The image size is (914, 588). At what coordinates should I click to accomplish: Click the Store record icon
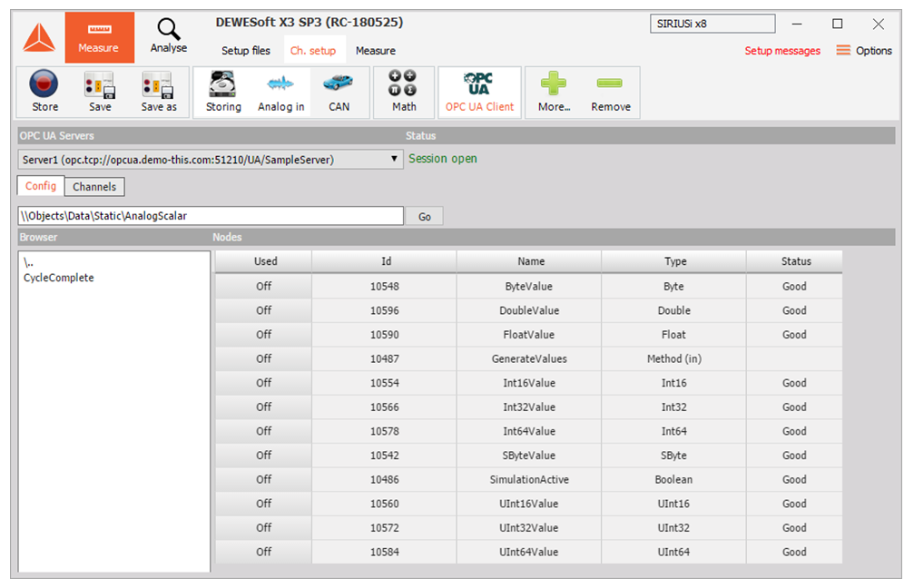[44, 92]
